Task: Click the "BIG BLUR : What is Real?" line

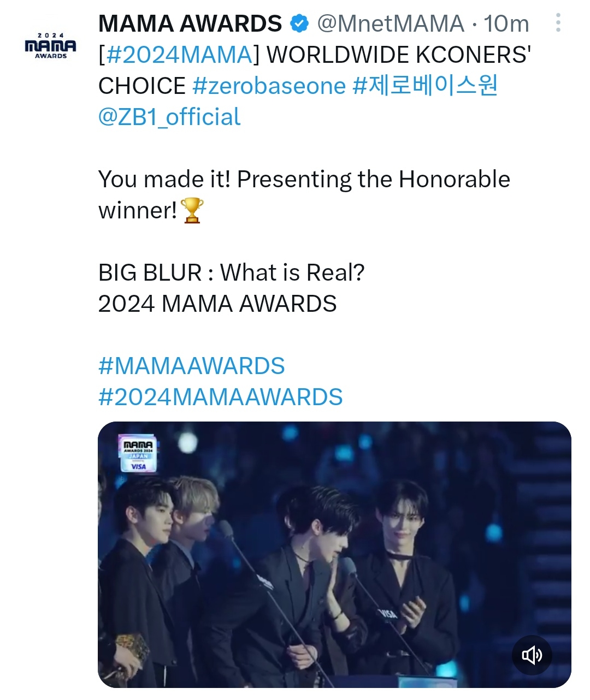Action: point(231,272)
